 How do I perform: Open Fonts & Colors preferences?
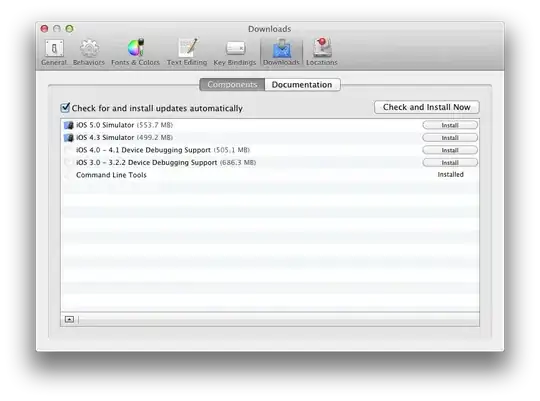[135, 52]
